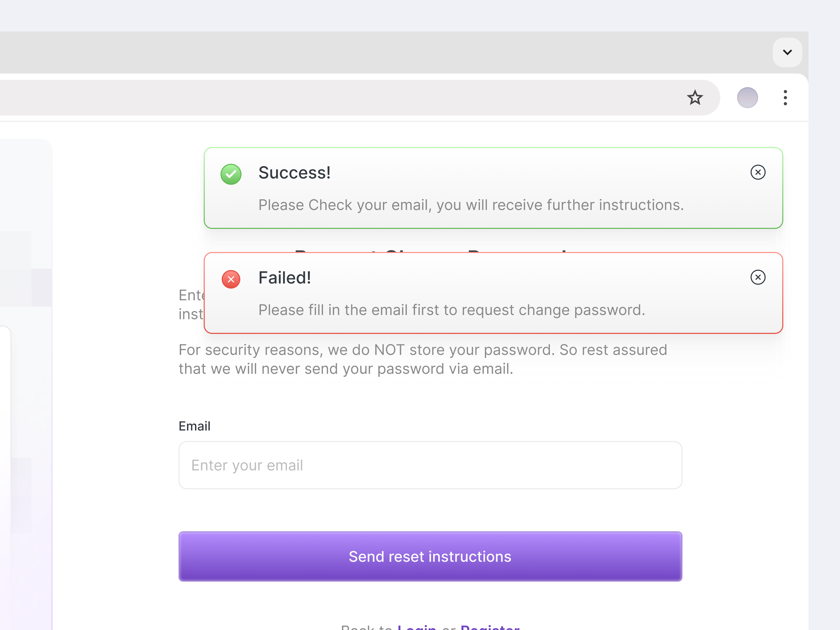Screen dimensions: 840x630
Task: Open the three-dot browser menu
Action: pos(785,98)
